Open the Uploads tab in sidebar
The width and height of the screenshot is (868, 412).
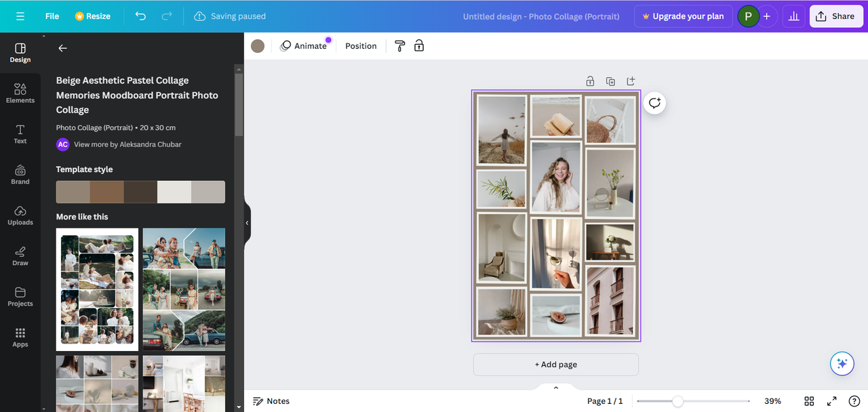pos(20,215)
